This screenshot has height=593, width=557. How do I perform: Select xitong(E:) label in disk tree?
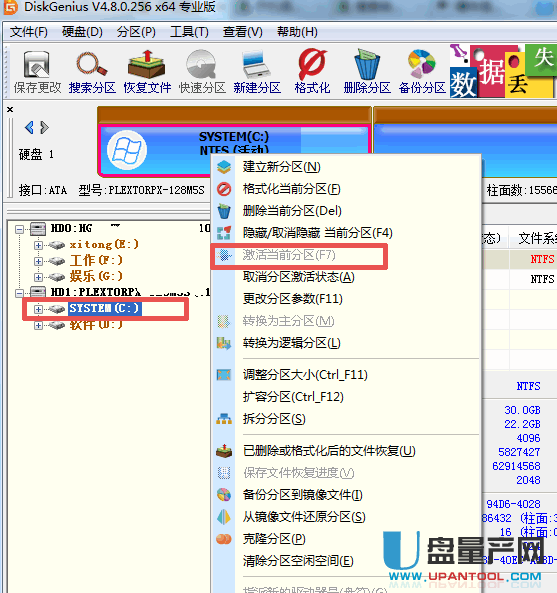click(x=104, y=245)
